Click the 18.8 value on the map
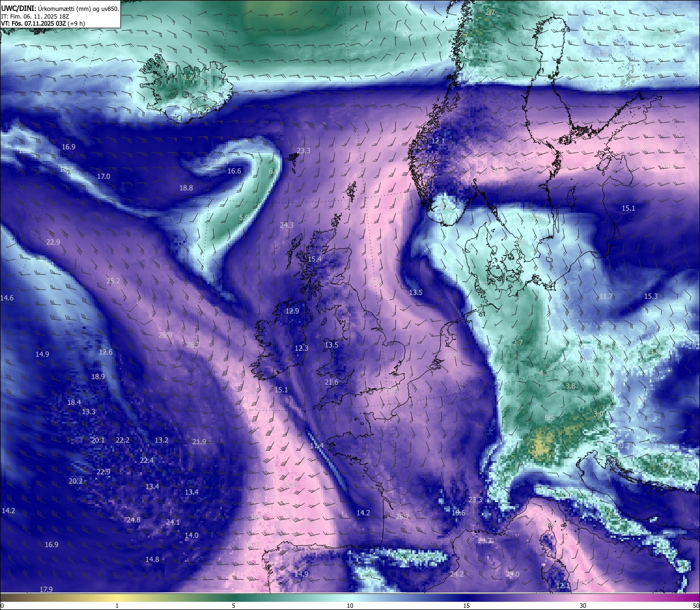 coord(186,188)
